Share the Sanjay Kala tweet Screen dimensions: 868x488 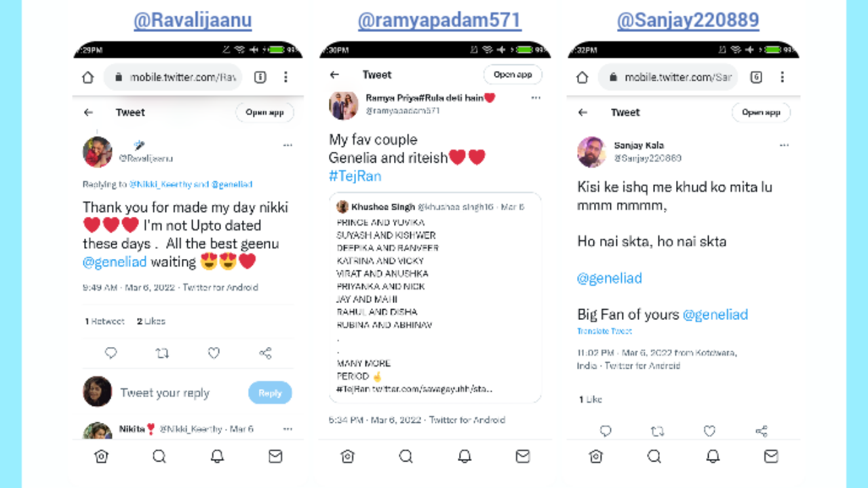762,431
